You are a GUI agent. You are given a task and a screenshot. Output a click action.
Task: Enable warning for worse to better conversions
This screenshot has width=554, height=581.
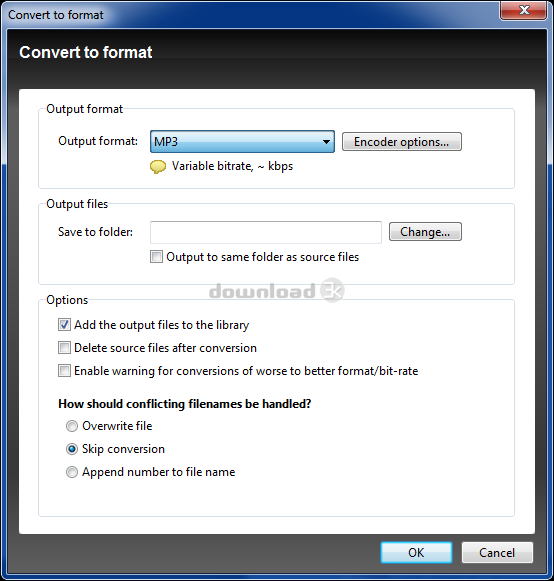pyautogui.click(x=64, y=371)
